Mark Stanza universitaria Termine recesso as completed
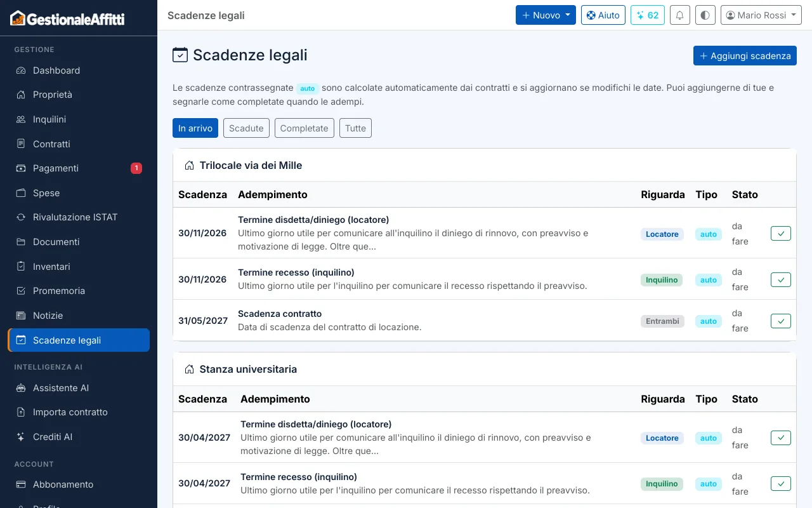 pyautogui.click(x=781, y=483)
